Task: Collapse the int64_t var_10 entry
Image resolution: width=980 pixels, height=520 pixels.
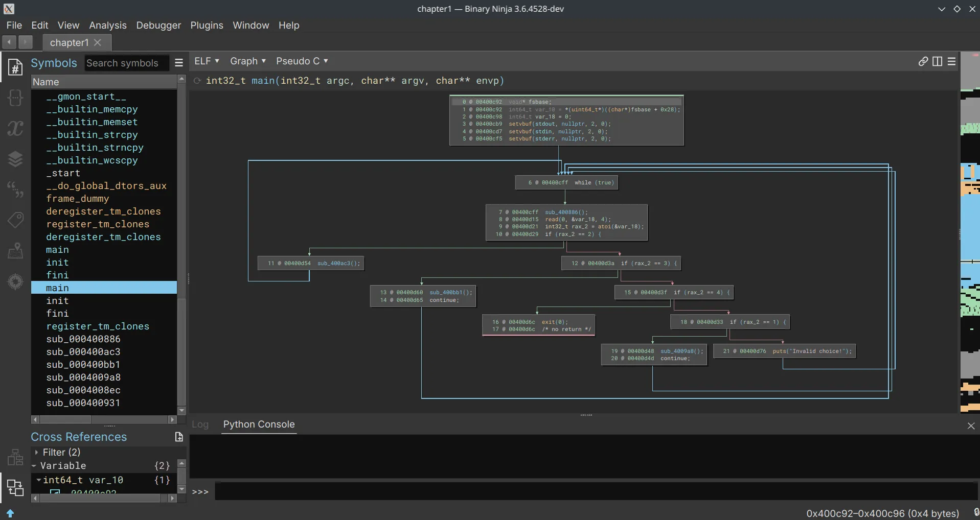Action: click(38, 480)
